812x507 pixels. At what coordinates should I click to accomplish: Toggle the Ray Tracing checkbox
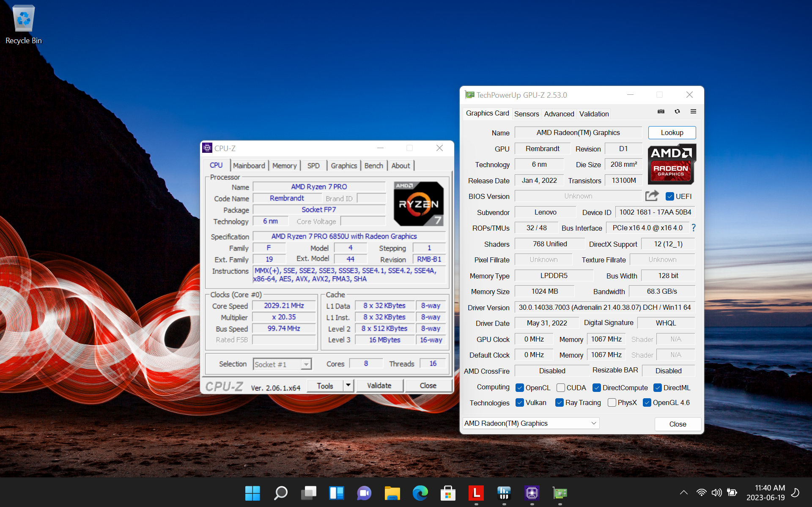coord(560,402)
